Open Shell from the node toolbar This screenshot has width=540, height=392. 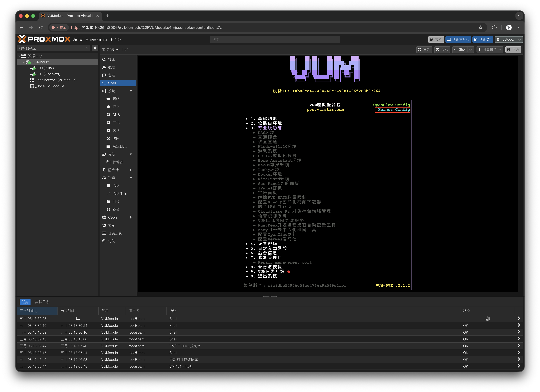(x=460, y=49)
